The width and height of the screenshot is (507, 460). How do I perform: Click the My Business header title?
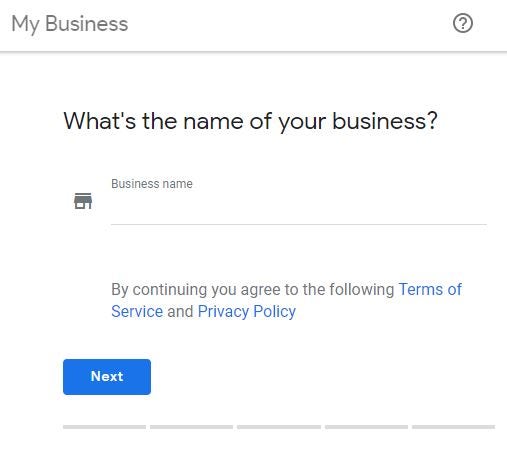[70, 24]
